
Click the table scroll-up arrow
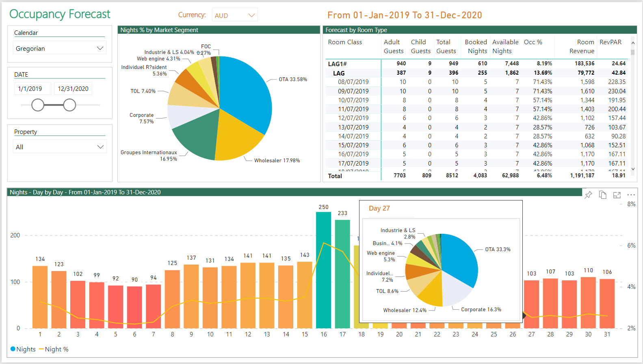coord(633,43)
